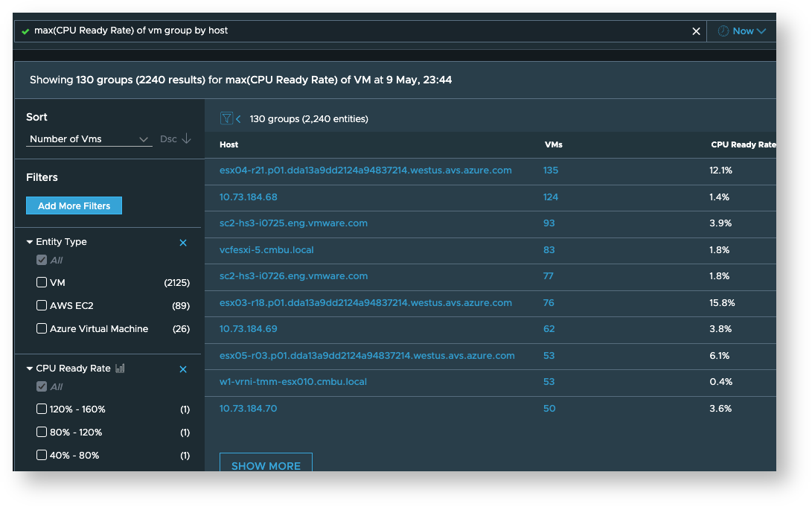The image size is (812, 507).
Task: Clear the search query with the X icon
Action: coord(696,31)
